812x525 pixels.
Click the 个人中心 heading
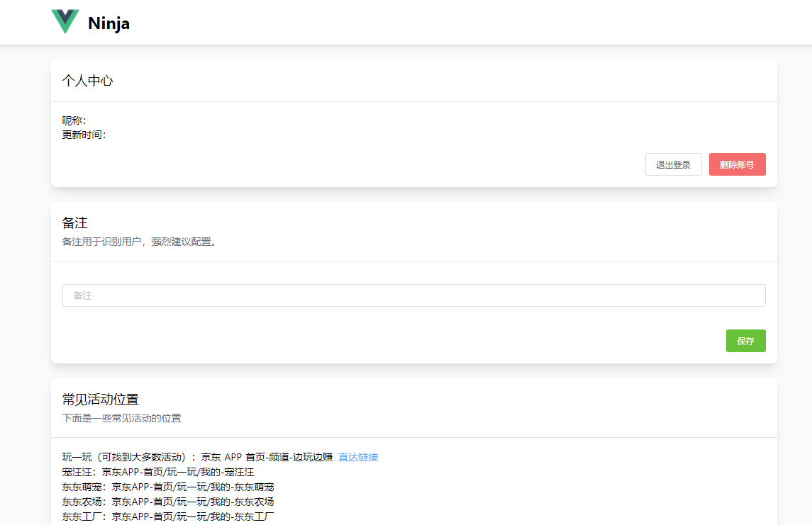(87, 81)
